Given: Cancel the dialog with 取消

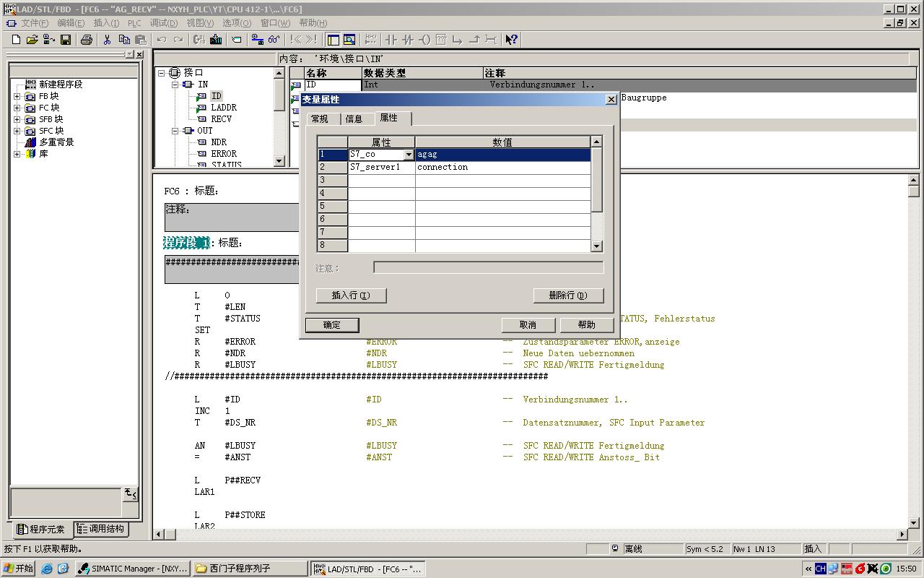Looking at the screenshot, I should tap(528, 325).
